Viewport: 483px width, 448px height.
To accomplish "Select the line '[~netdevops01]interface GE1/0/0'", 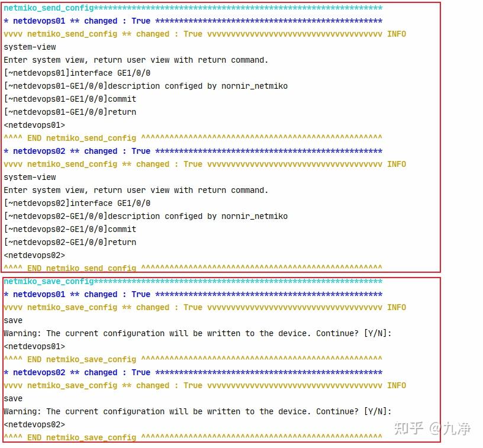I will pos(77,73).
